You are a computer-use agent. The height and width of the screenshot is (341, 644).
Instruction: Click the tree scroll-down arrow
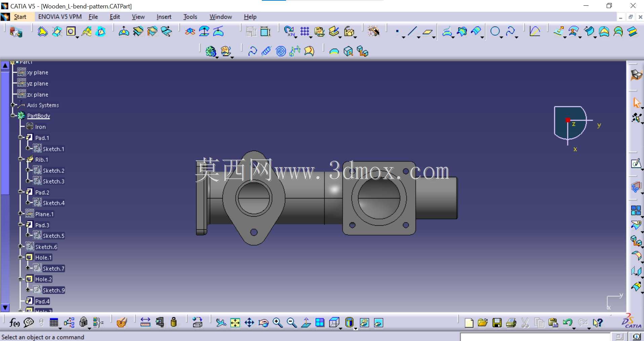(5, 307)
